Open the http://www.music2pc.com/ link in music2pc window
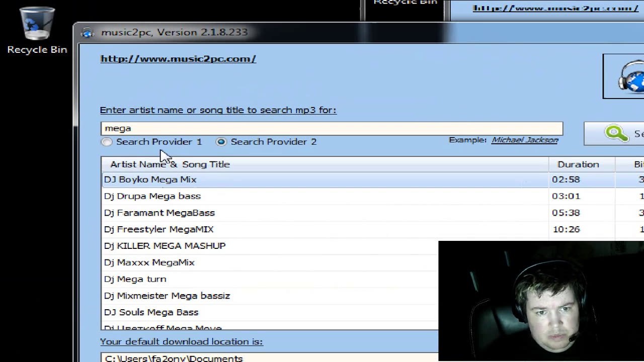 pyautogui.click(x=178, y=59)
